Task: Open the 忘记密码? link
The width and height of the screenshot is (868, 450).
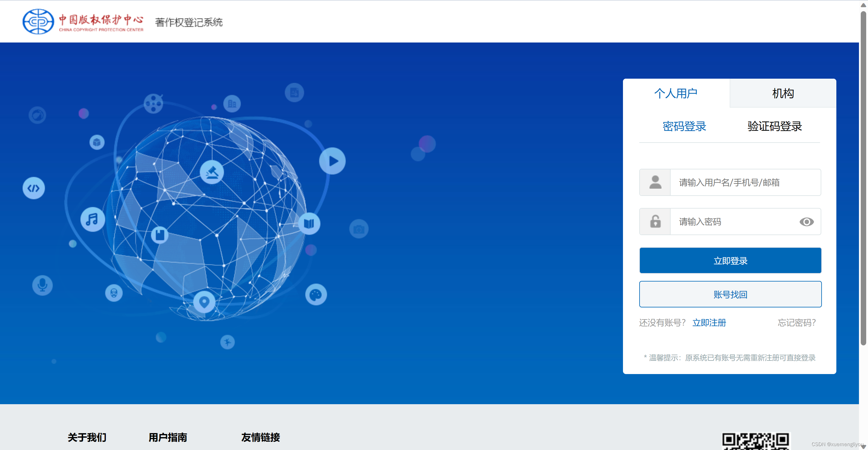Action: 796,323
